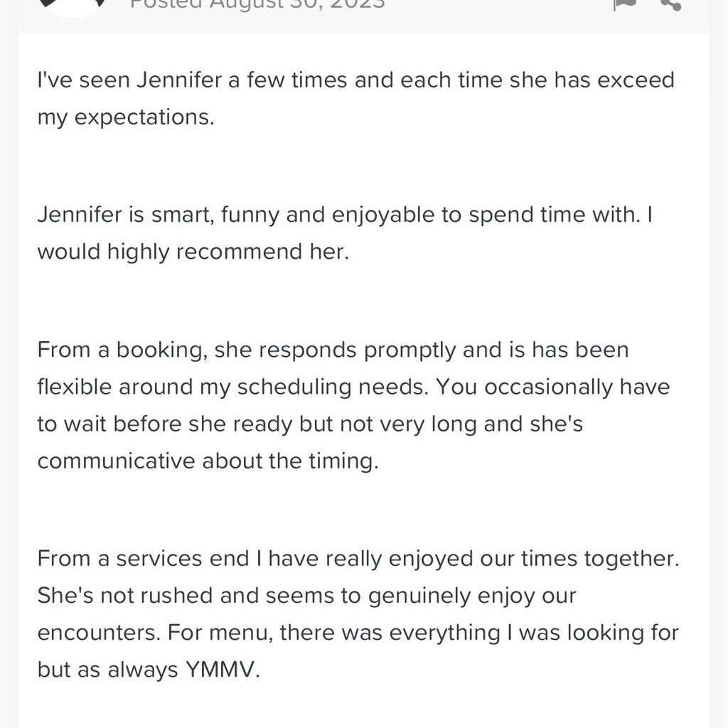Select the services paragraph at the bottom
This screenshot has height=728, width=728.
pos(358,614)
